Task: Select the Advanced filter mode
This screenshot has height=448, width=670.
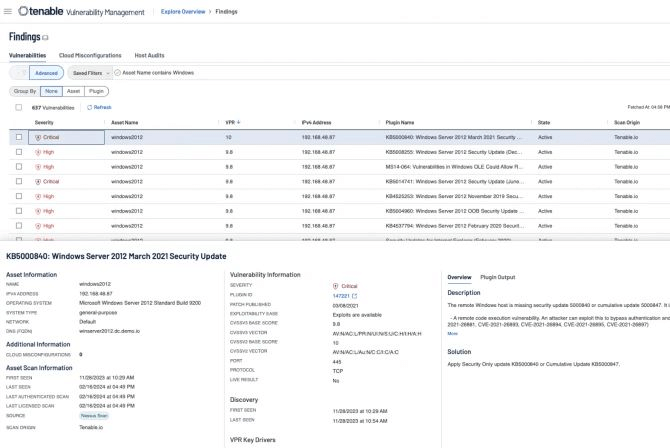Action: coord(47,73)
